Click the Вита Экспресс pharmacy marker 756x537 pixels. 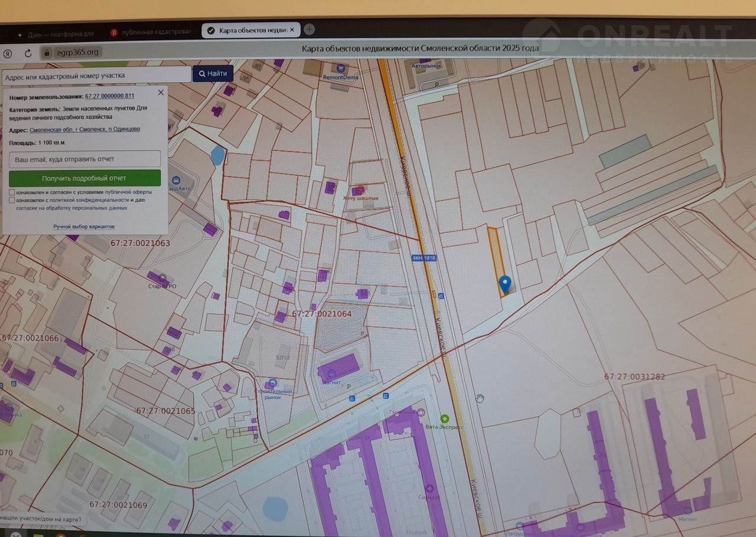coord(444,418)
